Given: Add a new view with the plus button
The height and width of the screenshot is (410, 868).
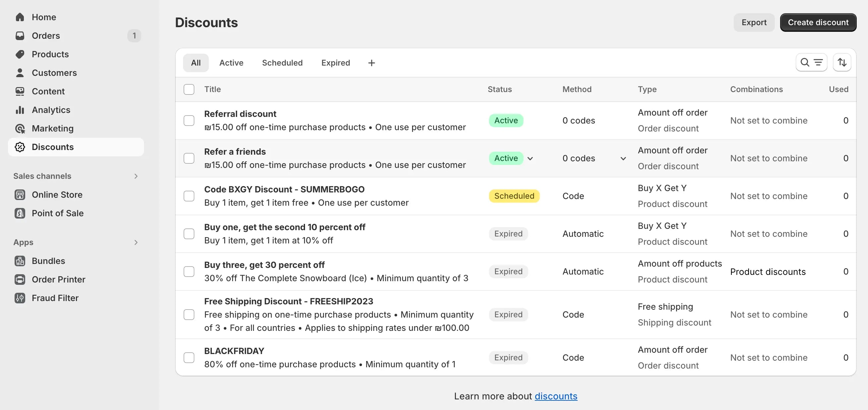Looking at the screenshot, I should pyautogui.click(x=371, y=63).
